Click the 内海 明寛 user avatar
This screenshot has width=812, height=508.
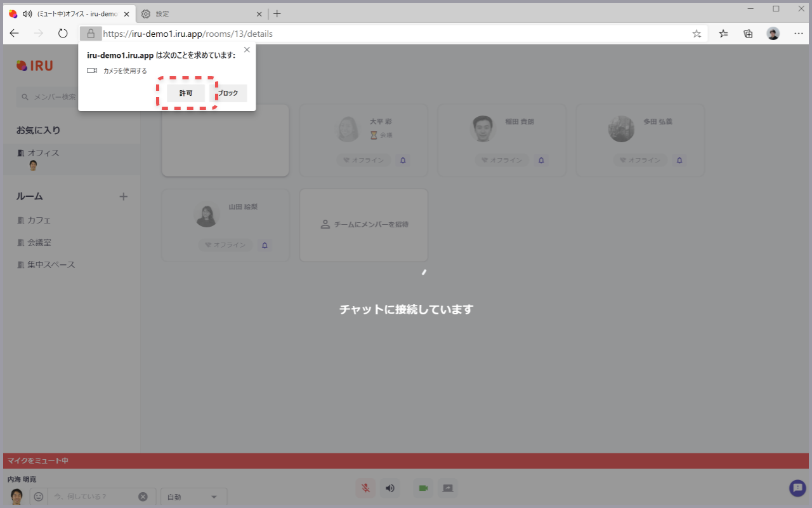point(17,496)
